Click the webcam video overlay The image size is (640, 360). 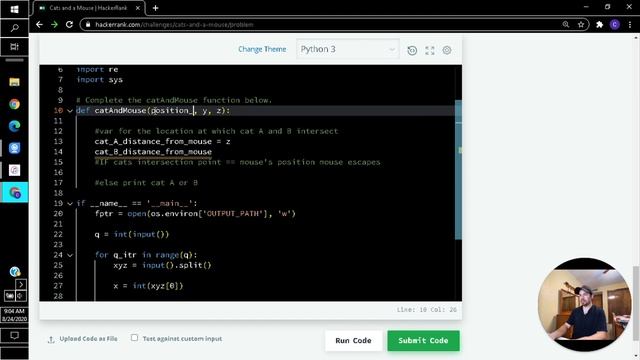coord(584,304)
